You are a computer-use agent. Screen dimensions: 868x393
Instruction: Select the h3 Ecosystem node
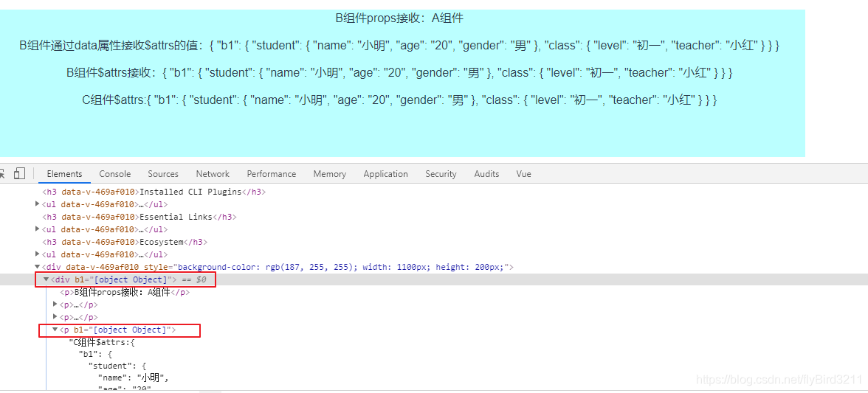tap(125, 242)
